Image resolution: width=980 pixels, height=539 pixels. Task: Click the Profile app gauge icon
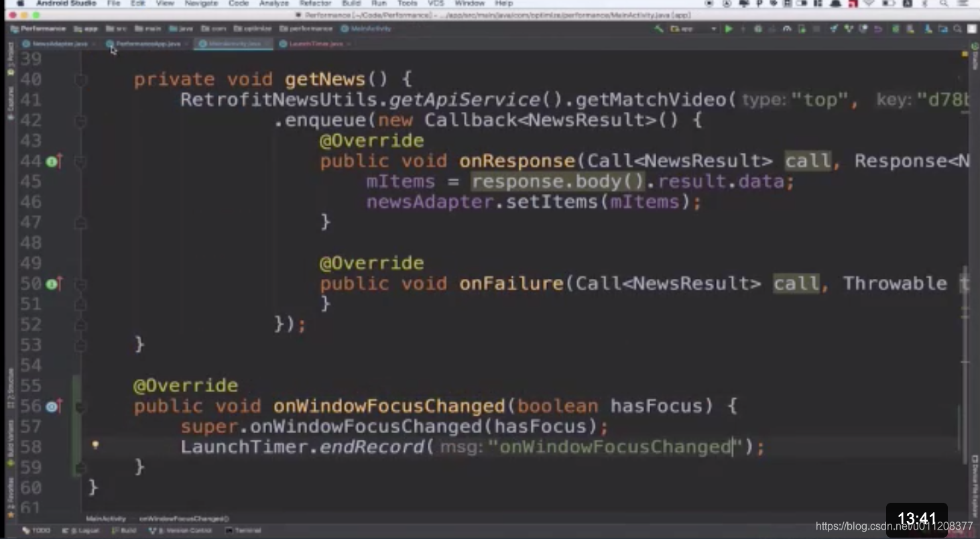point(787,29)
